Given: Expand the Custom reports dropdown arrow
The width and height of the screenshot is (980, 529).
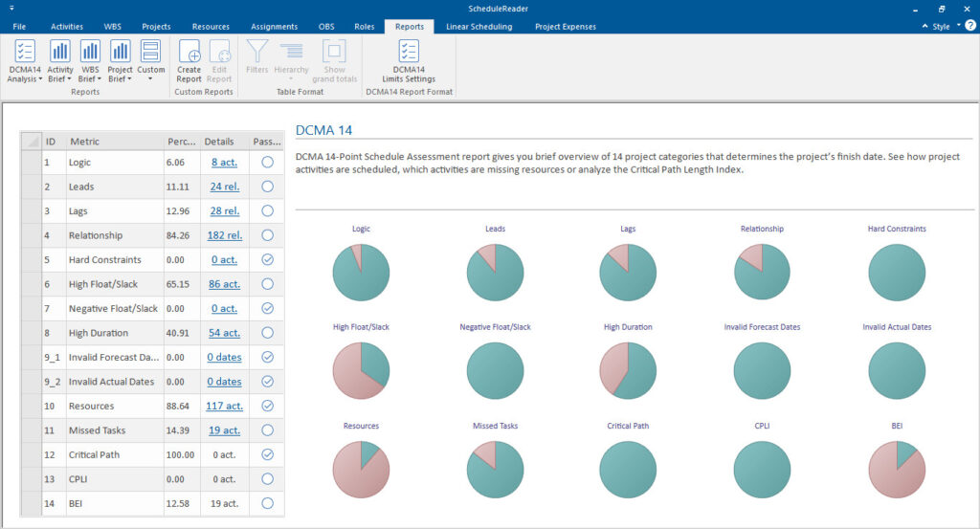Looking at the screenshot, I should [150, 79].
